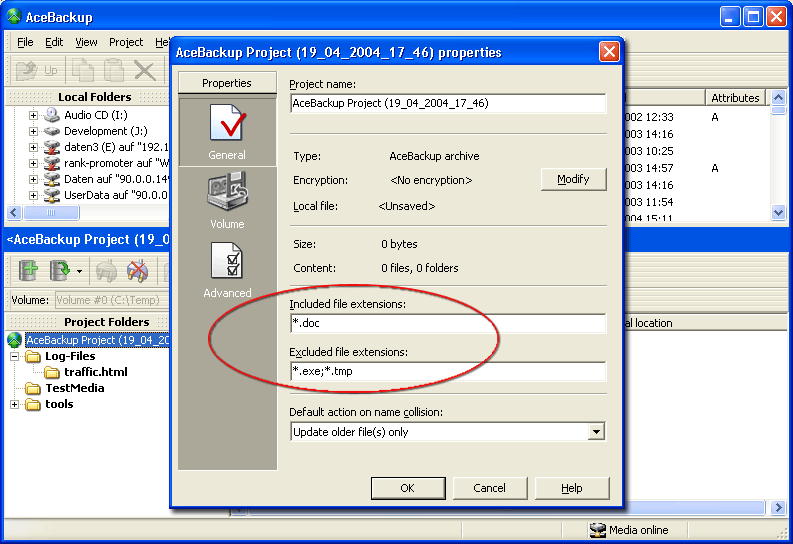
Task: Click the '003 14:57' date entry
Action: pyautogui.click(x=649, y=168)
